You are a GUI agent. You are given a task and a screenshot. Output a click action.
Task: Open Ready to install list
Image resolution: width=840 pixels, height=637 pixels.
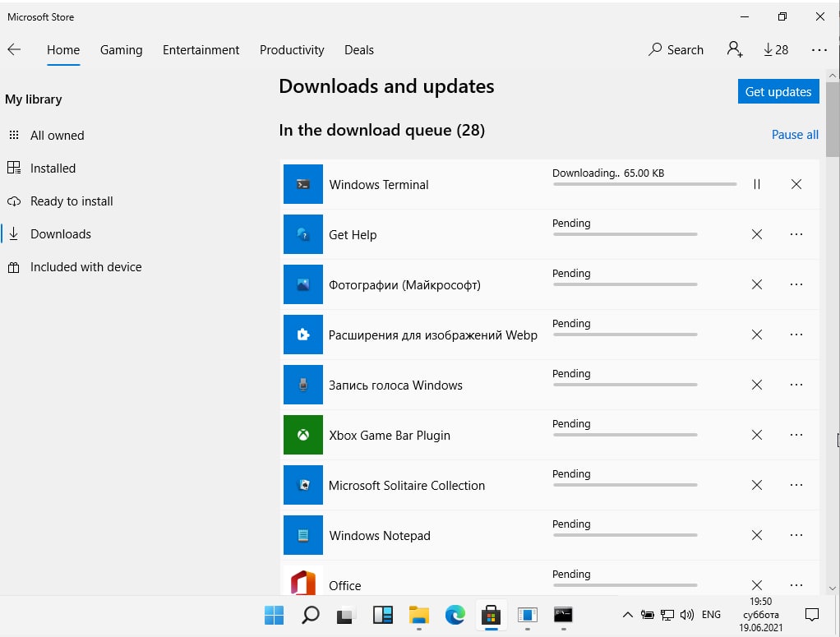point(72,201)
